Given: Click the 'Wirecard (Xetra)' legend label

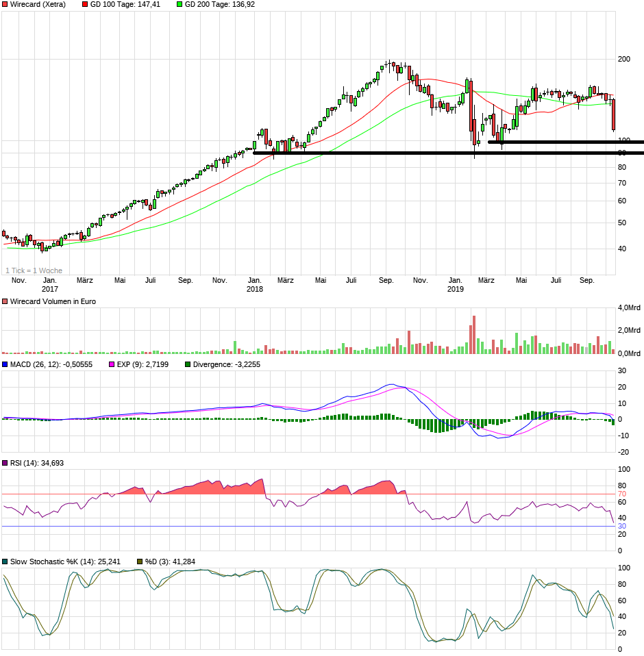Looking at the screenshot, I should (x=38, y=4).
